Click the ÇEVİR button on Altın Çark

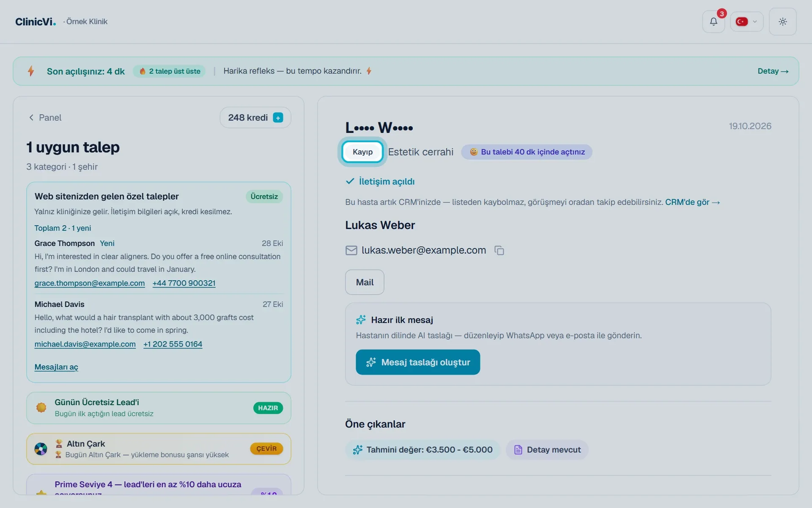[x=266, y=449]
